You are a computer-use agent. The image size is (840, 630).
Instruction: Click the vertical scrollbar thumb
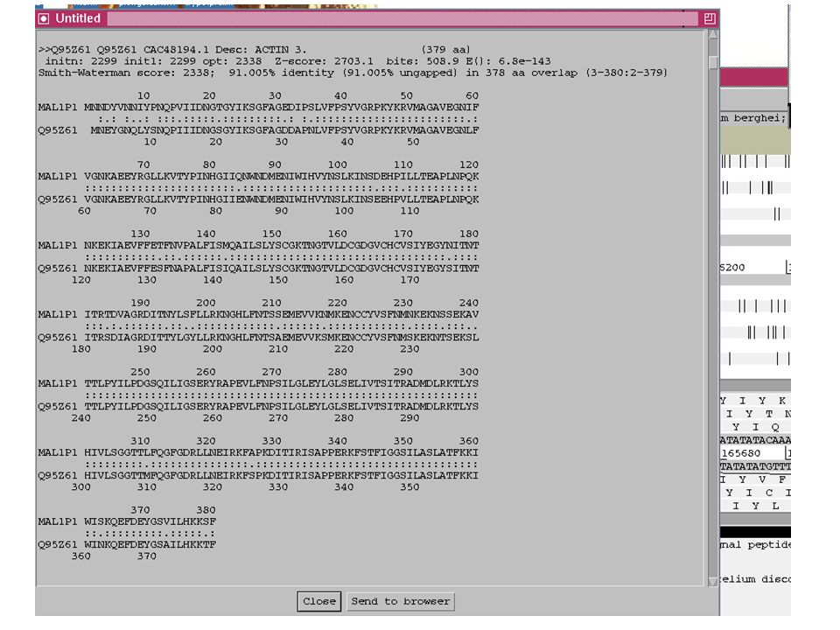[x=713, y=62]
